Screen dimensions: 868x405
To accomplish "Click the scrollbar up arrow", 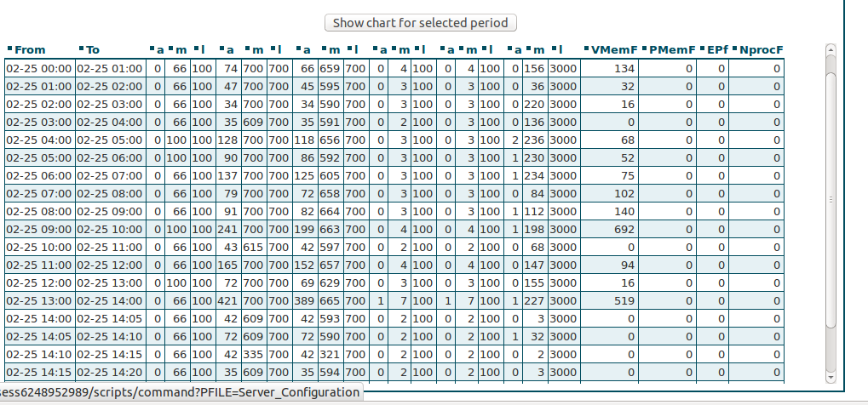I will click(x=831, y=50).
